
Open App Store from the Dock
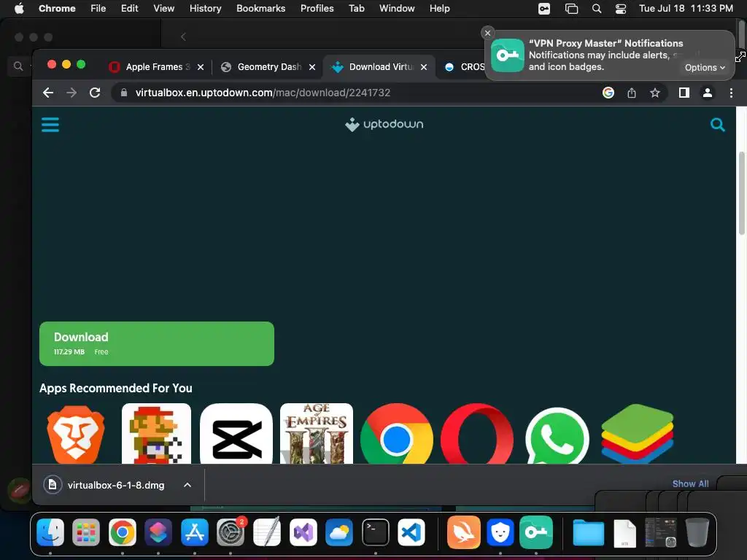194,532
